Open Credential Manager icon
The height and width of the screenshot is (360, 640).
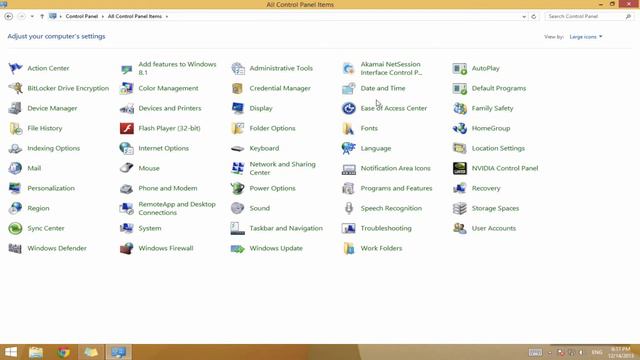[x=238, y=88]
